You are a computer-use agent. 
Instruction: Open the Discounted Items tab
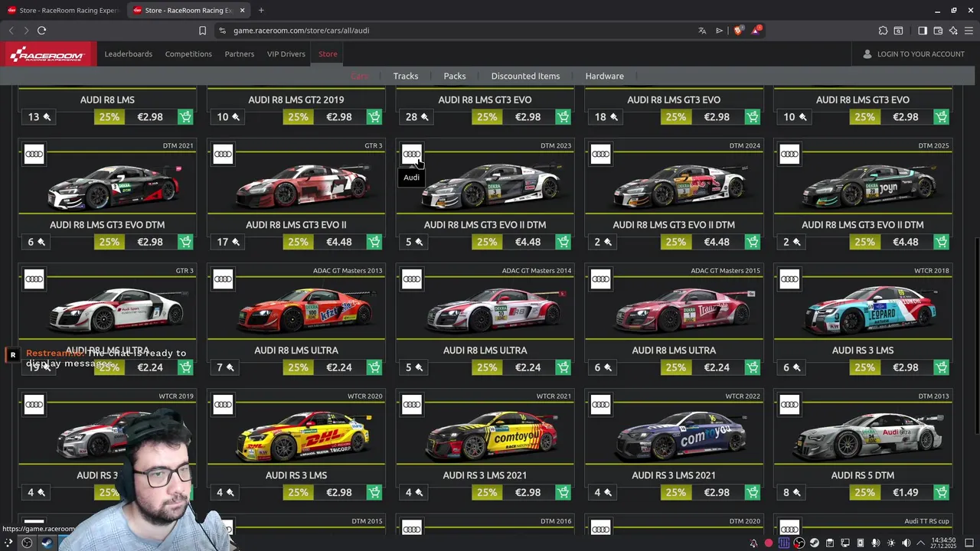525,76
